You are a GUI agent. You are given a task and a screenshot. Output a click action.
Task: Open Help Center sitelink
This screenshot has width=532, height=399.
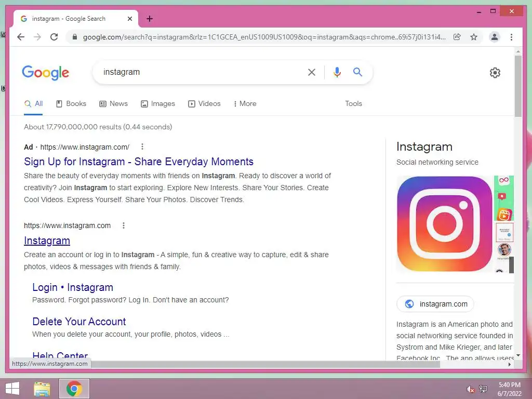[60, 355]
